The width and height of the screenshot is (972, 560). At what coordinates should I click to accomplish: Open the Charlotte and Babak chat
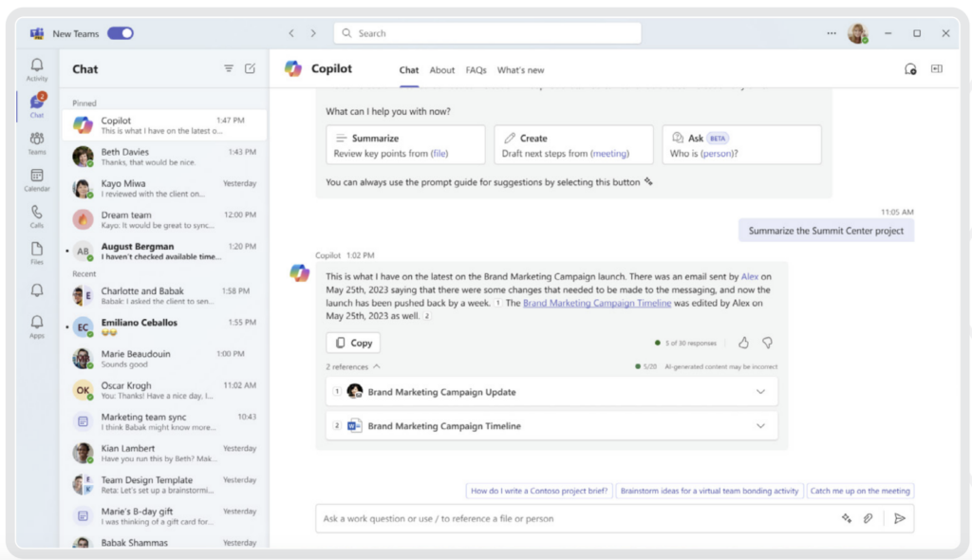(x=163, y=295)
